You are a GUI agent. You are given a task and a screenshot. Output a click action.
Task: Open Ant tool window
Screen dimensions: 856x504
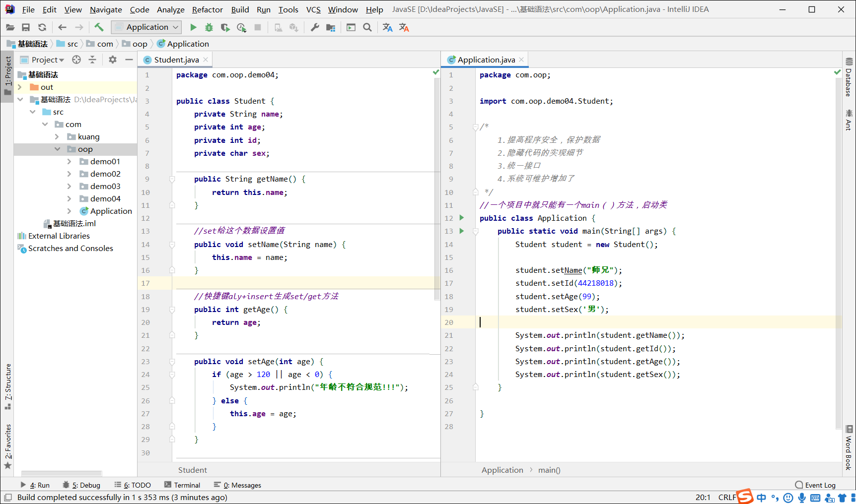point(849,120)
